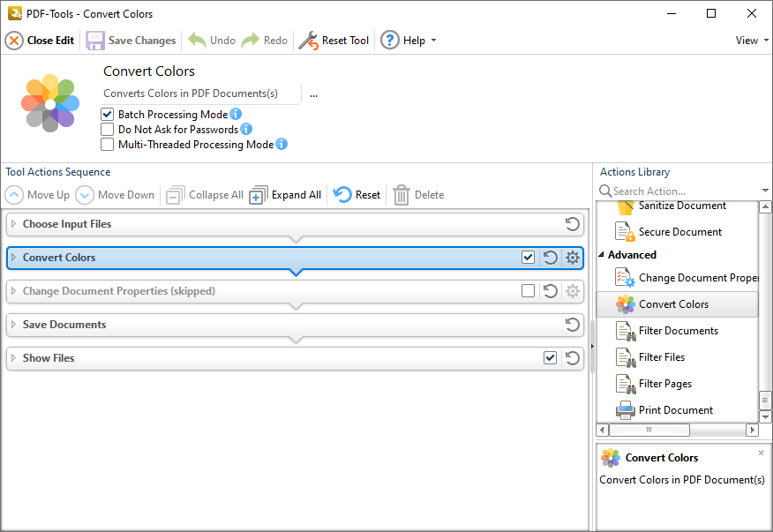Enable Do Not Ask for Passwords
Viewport: 773px width, 532px height.
point(108,129)
